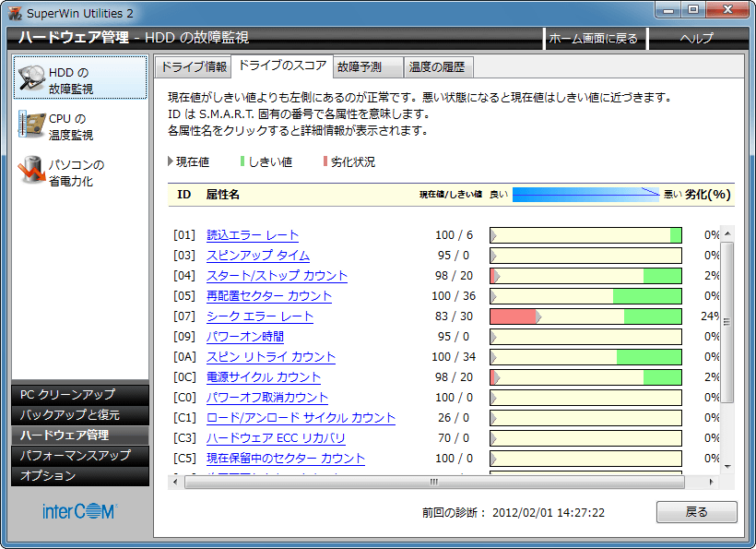This screenshot has width=756, height=549.
Task: Click the 24% degradation value
Action: point(710,316)
